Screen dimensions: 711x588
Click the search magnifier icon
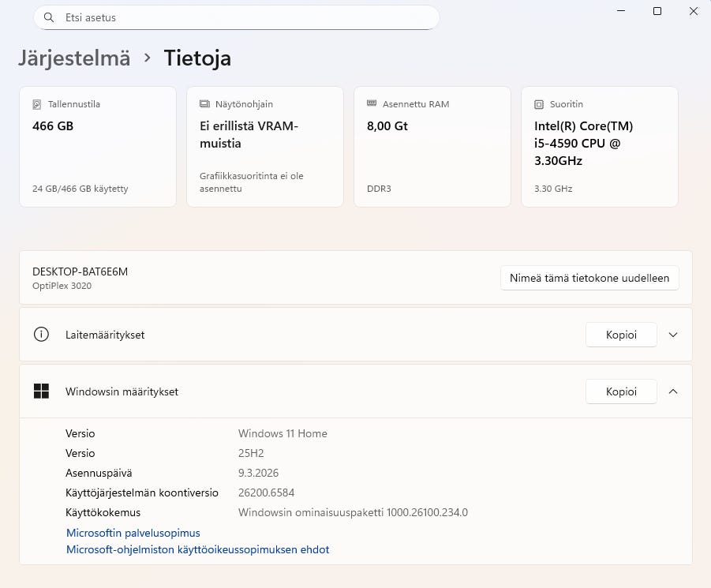(49, 17)
